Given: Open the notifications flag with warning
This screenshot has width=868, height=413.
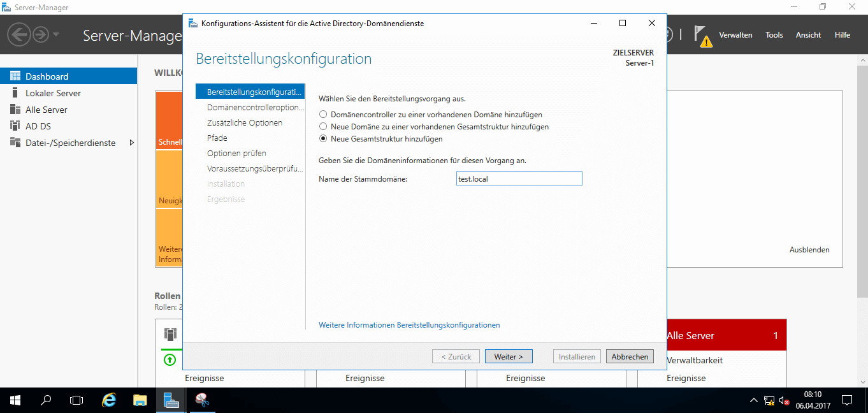Looking at the screenshot, I should tap(702, 36).
